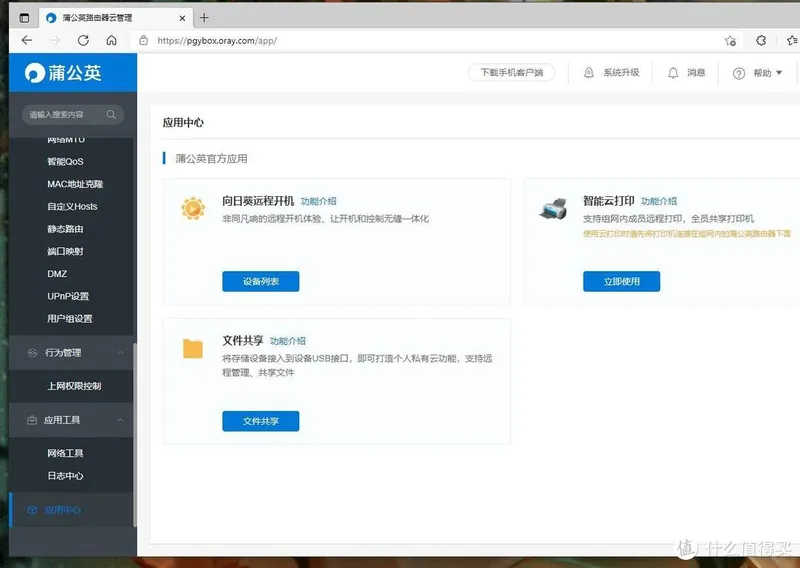This screenshot has width=800, height=568.
Task: Click the 文件共享 folder icon
Action: 193,349
